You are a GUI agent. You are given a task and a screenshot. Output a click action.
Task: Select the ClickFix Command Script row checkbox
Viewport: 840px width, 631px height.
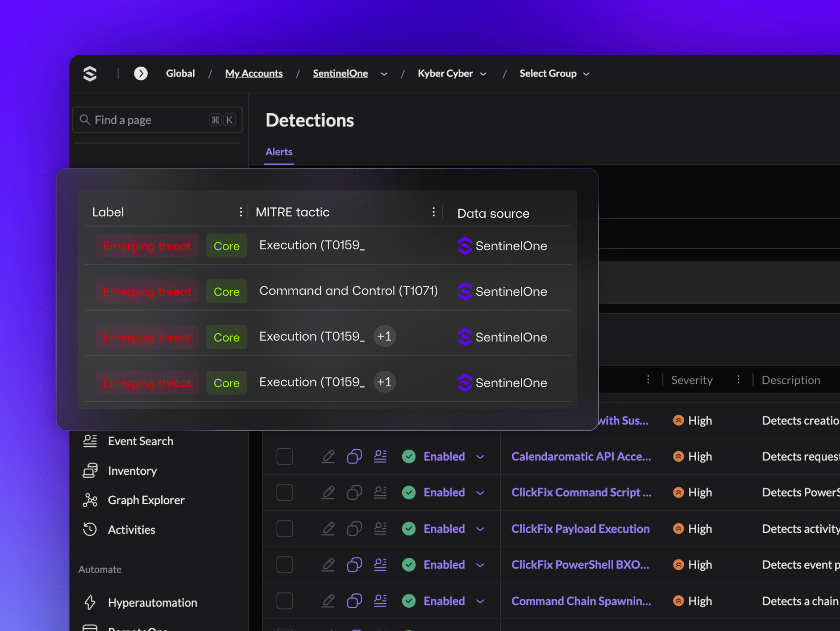coord(285,493)
